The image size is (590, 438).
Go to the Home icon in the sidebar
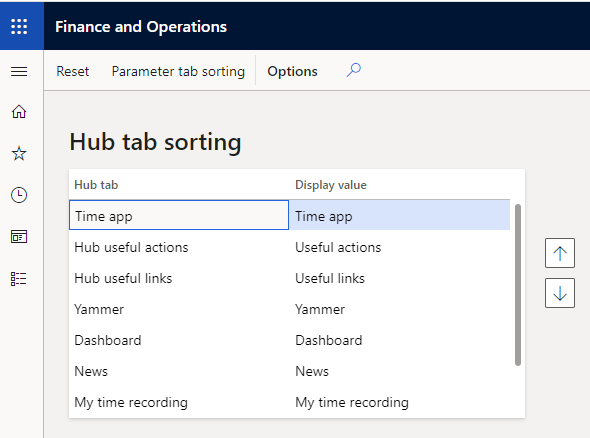(x=19, y=111)
